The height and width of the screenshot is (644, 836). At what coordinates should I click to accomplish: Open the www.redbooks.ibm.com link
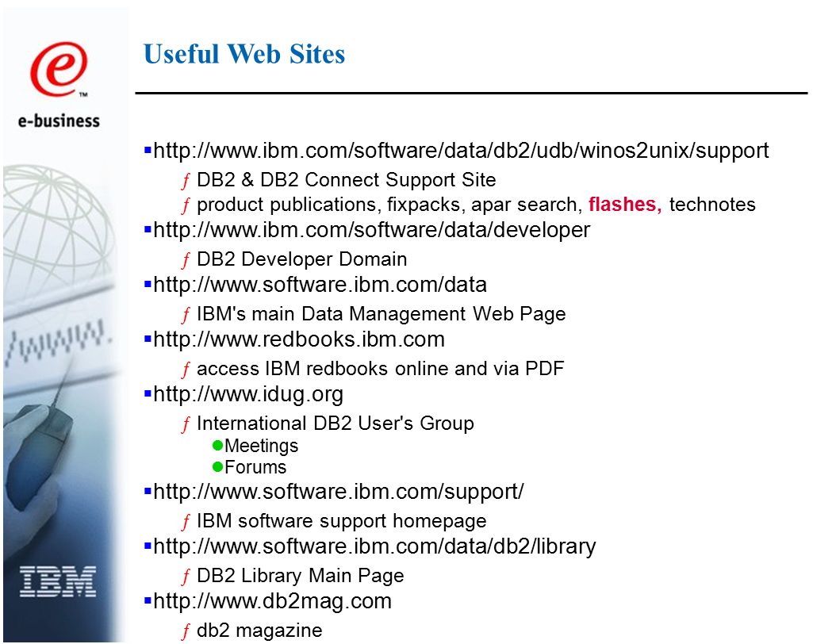click(298, 339)
